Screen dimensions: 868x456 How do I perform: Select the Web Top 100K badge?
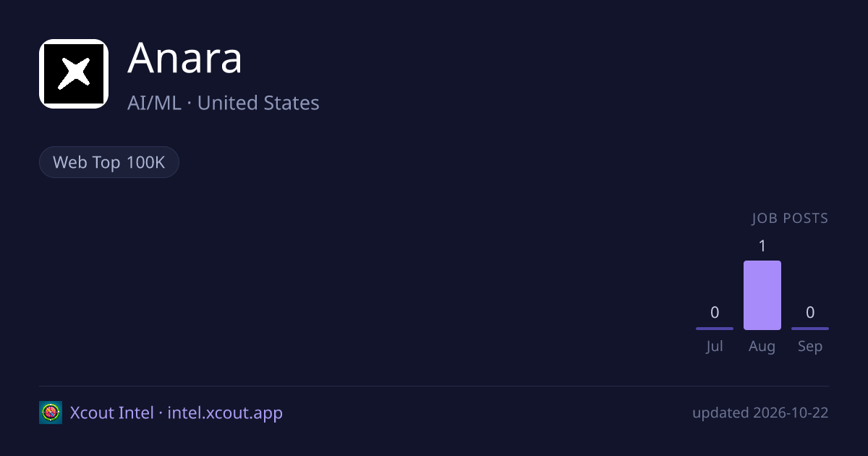point(109,162)
